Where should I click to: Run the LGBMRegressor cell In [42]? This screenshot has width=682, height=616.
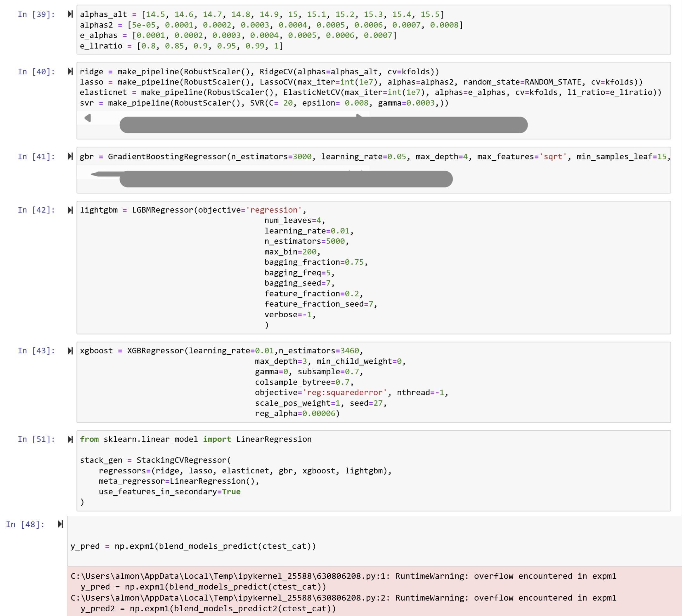pyautogui.click(x=70, y=210)
